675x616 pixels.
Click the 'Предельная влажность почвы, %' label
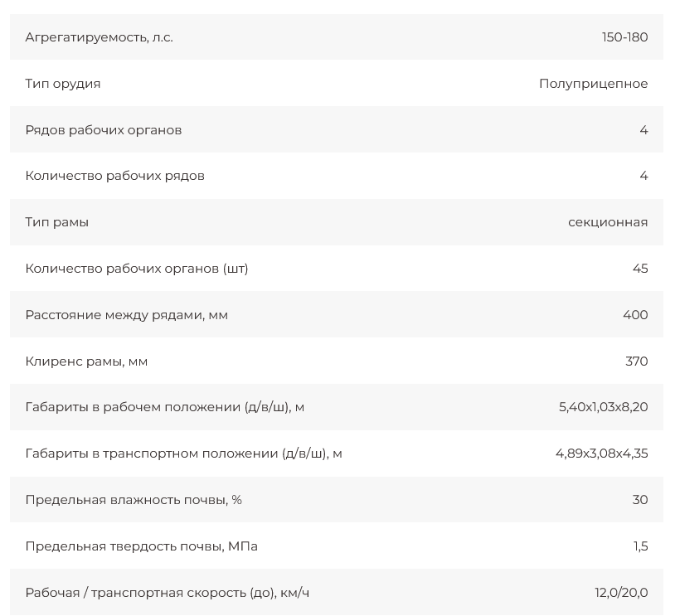pos(134,500)
